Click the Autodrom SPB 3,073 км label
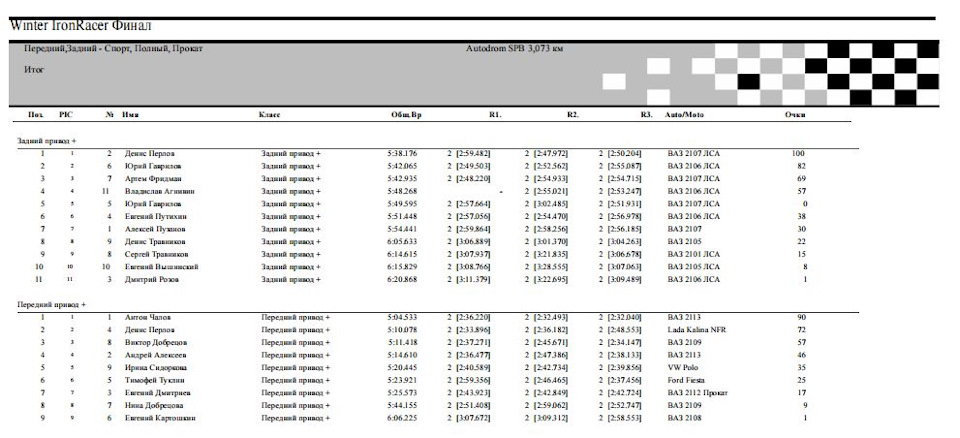960x438 pixels. pyautogui.click(x=514, y=48)
